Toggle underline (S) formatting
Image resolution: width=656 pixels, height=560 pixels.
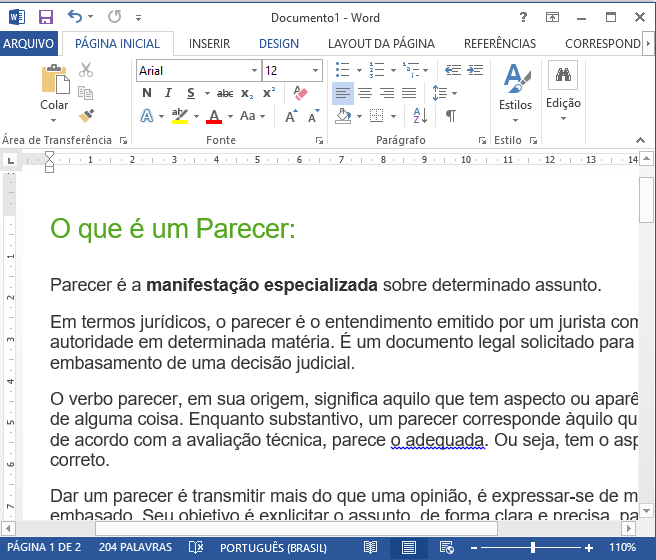click(x=191, y=93)
